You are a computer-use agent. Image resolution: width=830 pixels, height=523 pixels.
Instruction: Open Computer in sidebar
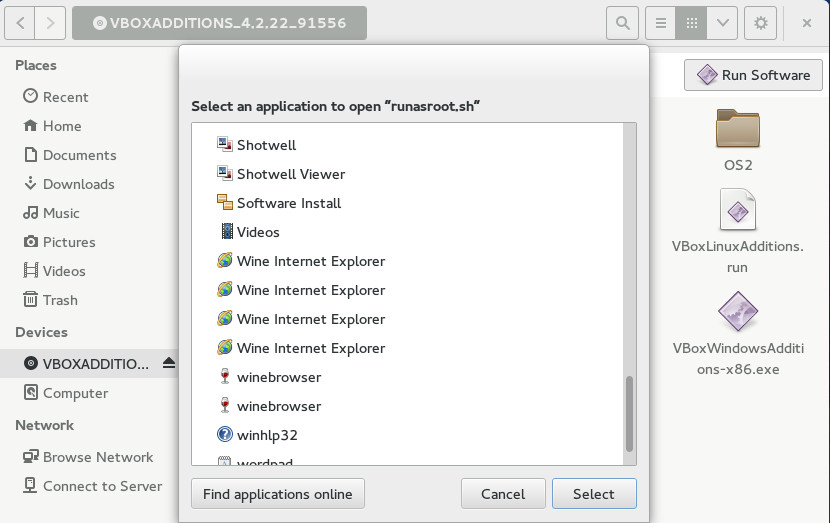[x=89, y=393]
